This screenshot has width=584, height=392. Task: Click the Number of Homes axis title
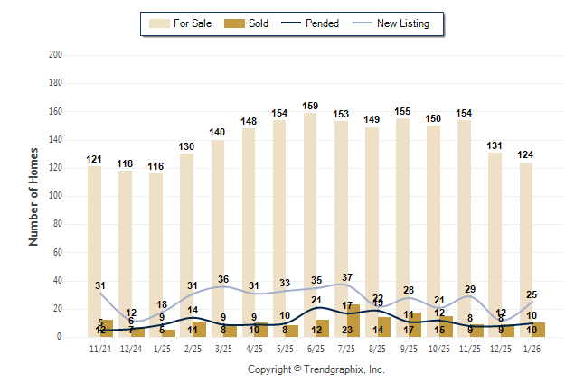[x=34, y=196]
